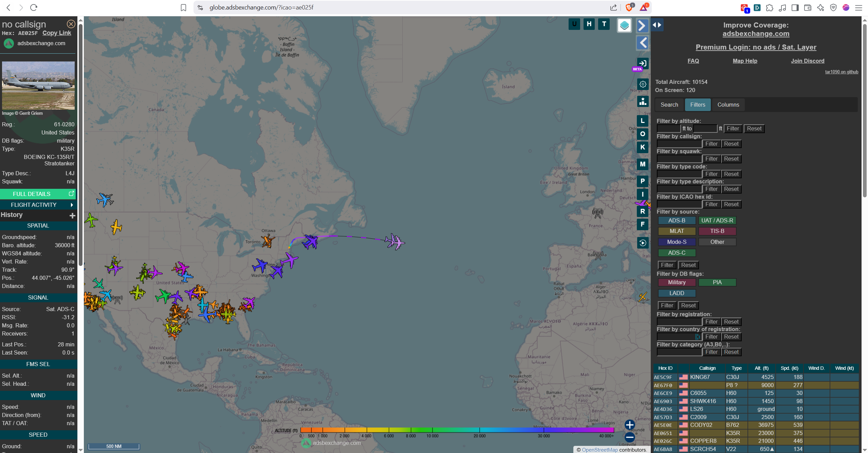Sort table by Hex ID column
Image resolution: width=868 pixels, height=453 pixels.
click(665, 368)
